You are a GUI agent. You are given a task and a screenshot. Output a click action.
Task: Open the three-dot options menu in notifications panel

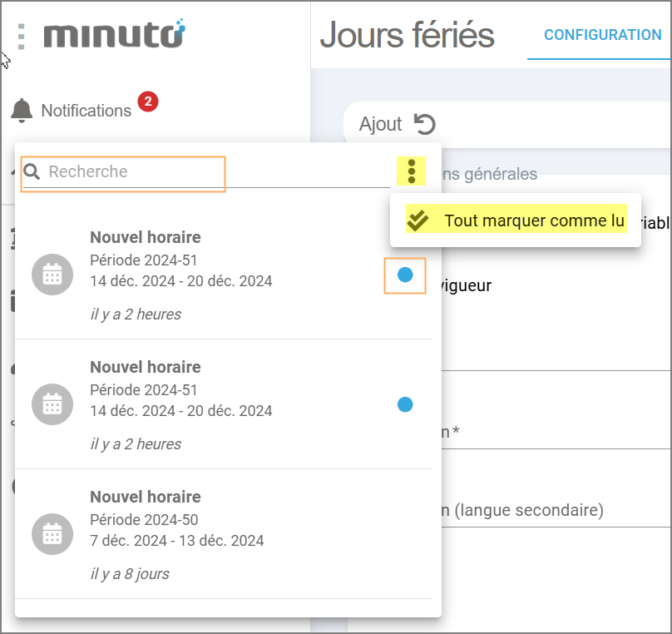coord(412,171)
